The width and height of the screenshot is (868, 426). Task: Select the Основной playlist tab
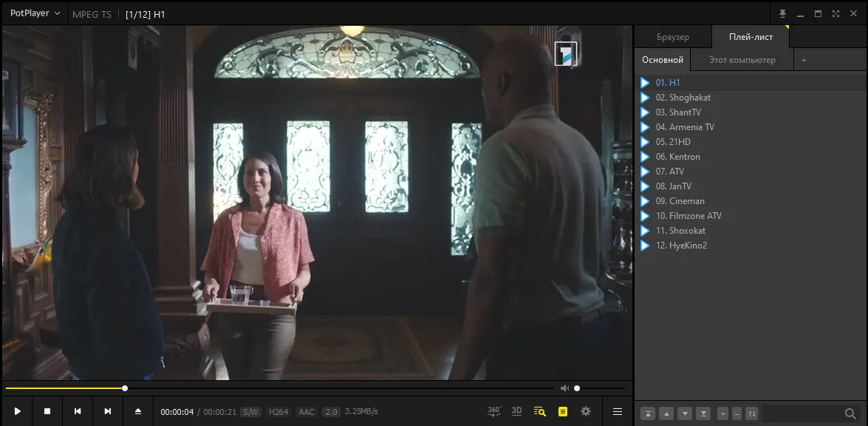pyautogui.click(x=663, y=60)
